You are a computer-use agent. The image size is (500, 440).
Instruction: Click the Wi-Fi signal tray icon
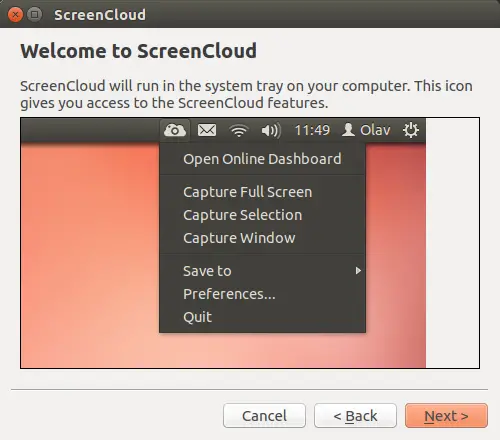pos(239,131)
